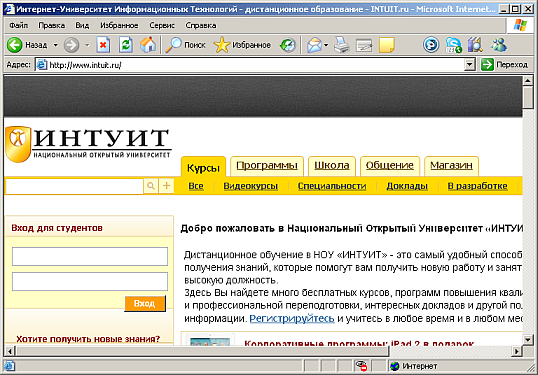The height and width of the screenshot is (375, 538).
Task: Click the Forward arrow icon
Action: tap(71, 45)
